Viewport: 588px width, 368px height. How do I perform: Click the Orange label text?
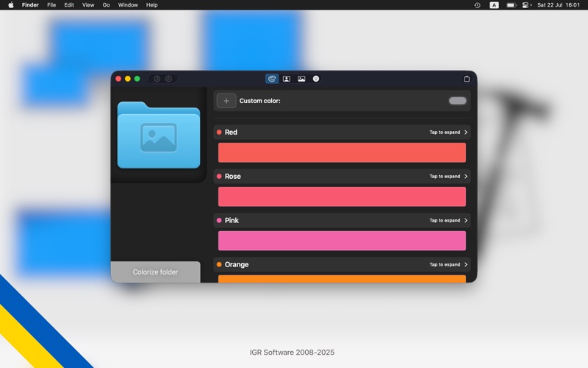(237, 265)
